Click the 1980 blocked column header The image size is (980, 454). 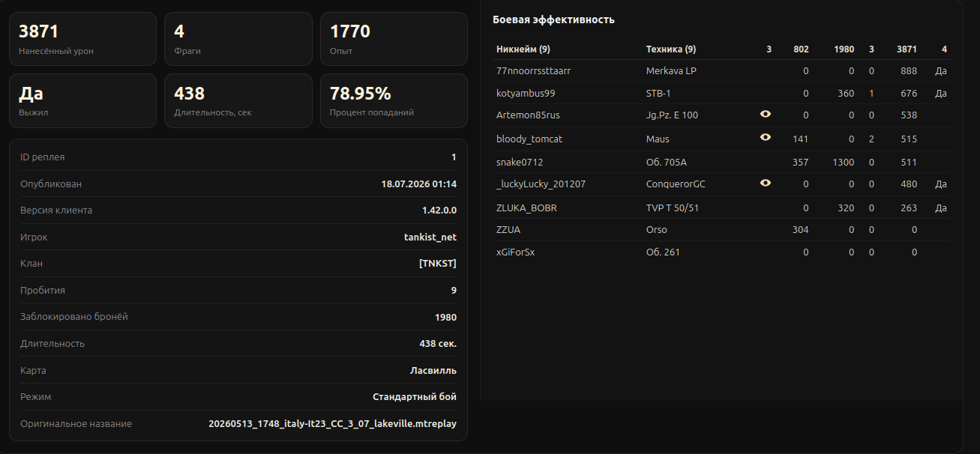click(844, 49)
